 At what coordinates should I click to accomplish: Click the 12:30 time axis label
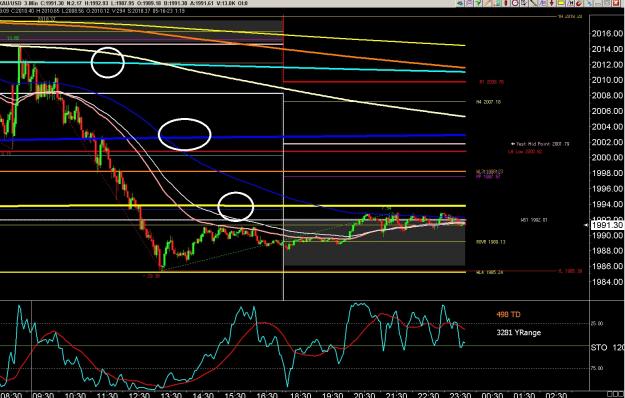coord(140,395)
